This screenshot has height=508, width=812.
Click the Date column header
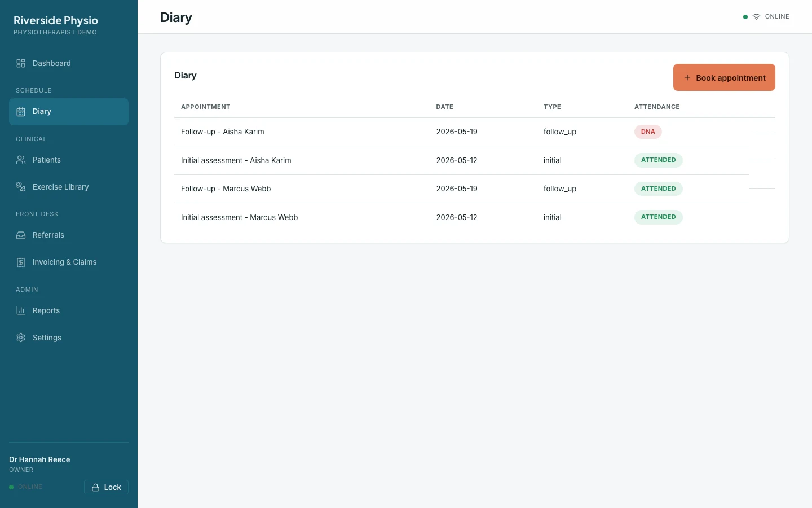[x=444, y=107]
